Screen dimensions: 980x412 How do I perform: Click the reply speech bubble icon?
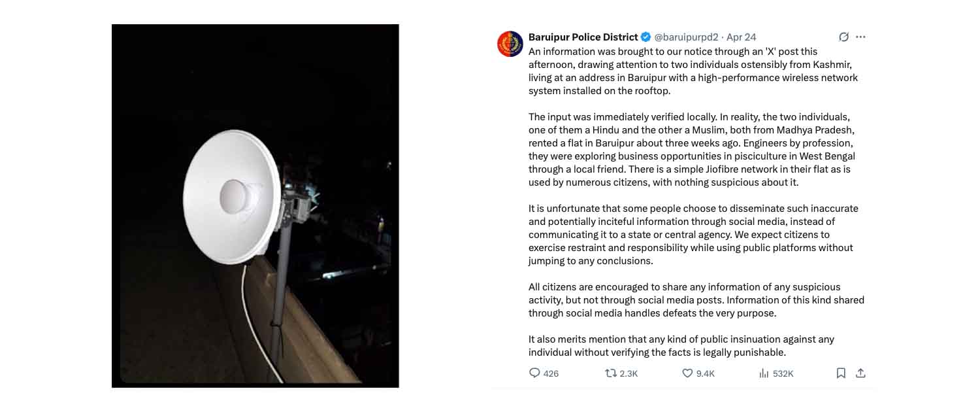coord(534,373)
